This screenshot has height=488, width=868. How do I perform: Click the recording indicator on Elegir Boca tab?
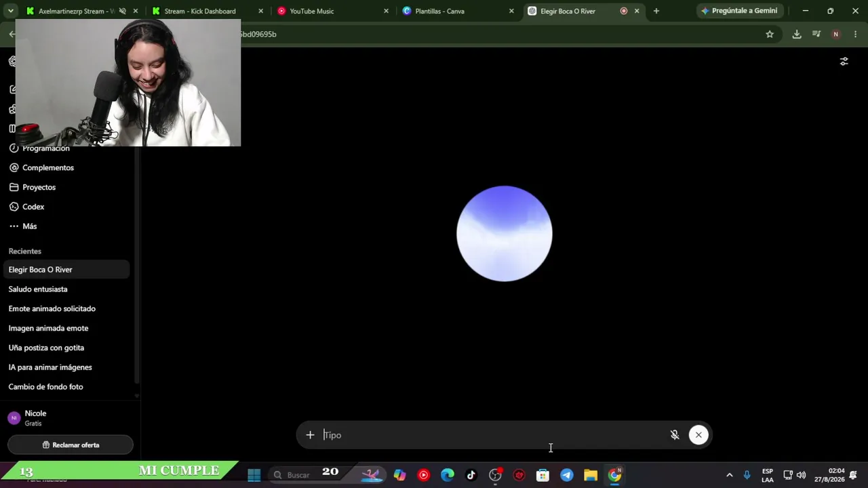click(x=624, y=11)
